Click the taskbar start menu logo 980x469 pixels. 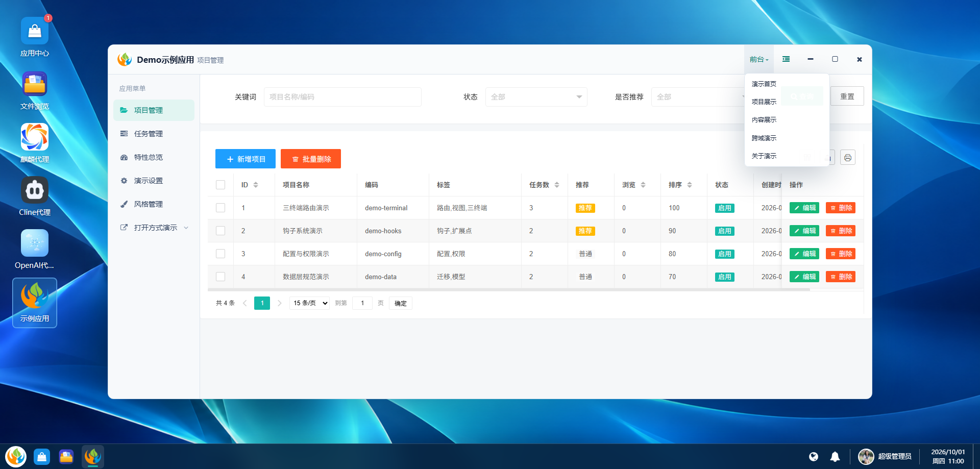(x=16, y=456)
